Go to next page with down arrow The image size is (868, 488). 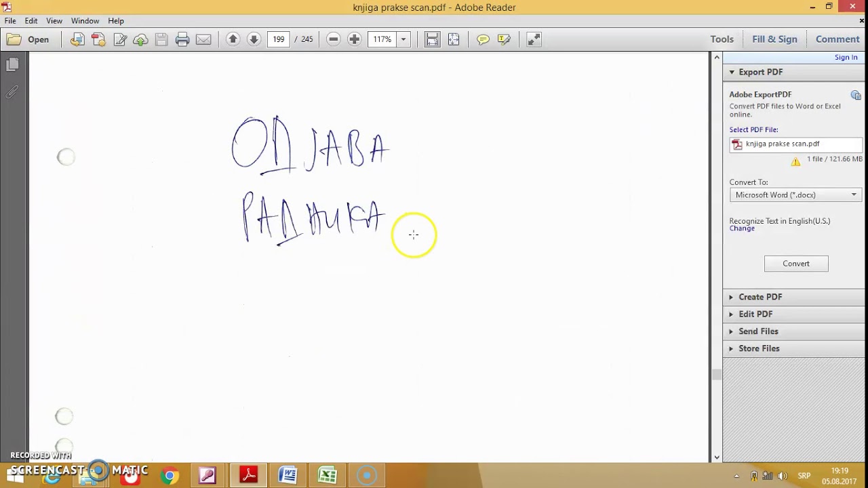254,39
